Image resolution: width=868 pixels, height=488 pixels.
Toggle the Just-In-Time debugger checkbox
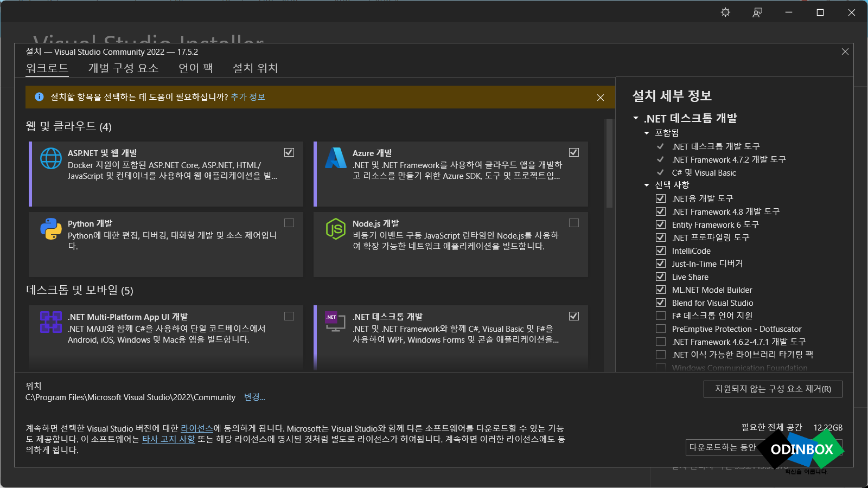tap(661, 264)
